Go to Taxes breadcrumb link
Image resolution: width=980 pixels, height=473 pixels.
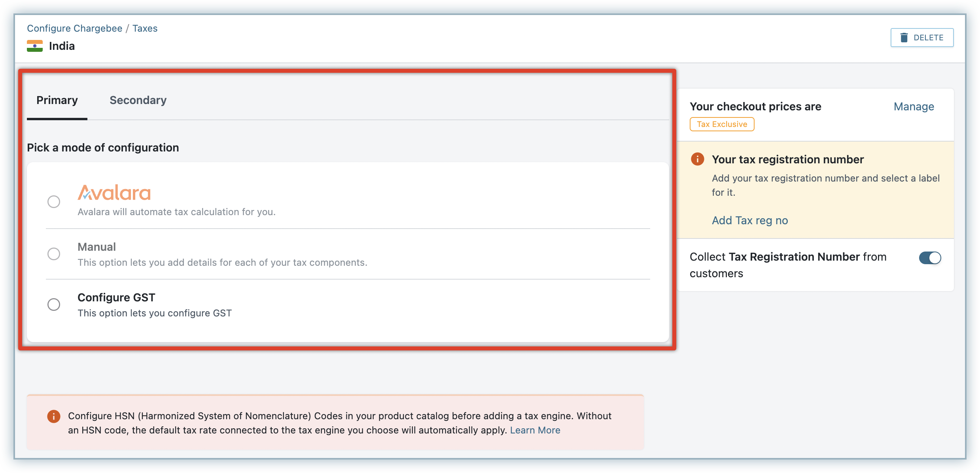145,28
